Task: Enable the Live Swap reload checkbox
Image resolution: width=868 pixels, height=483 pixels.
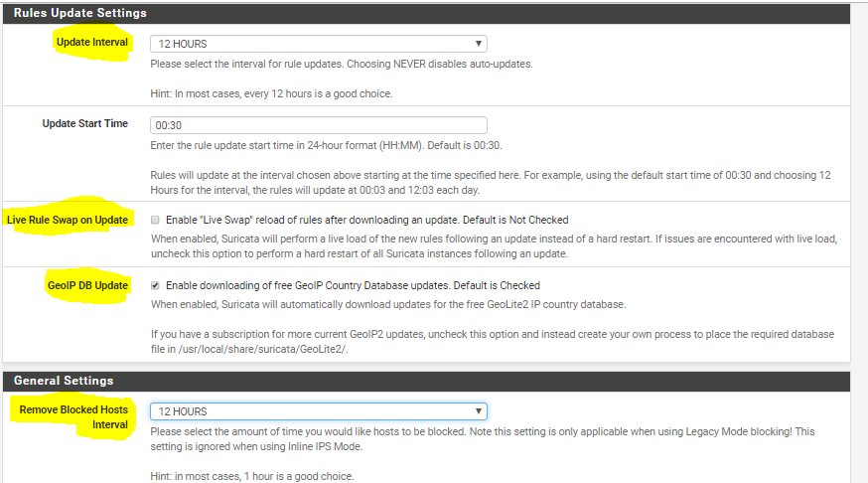Action: coord(155,220)
